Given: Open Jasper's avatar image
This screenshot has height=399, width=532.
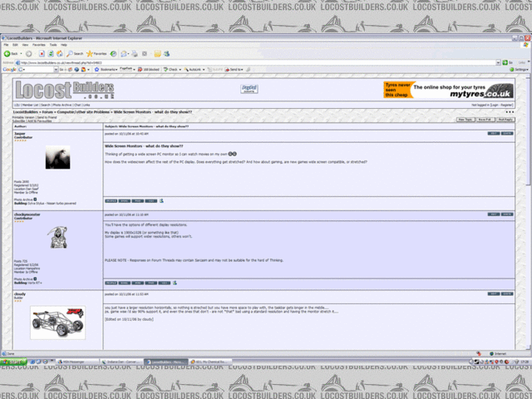Looking at the screenshot, I should point(57,157).
